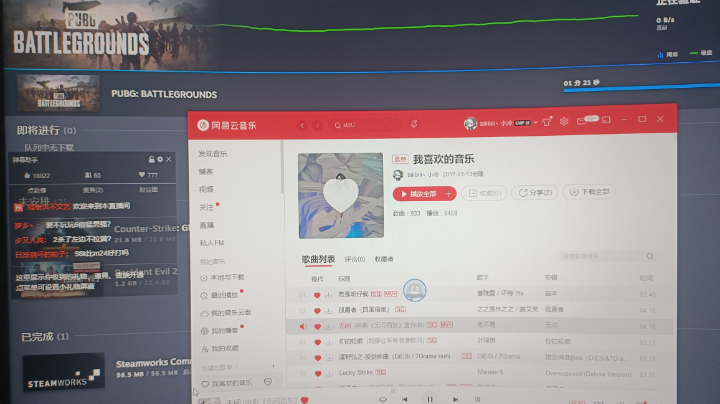Image resolution: width=720 pixels, height=404 pixels.
Task: Close the 弹幕助手 overlay
Action: pos(169,159)
